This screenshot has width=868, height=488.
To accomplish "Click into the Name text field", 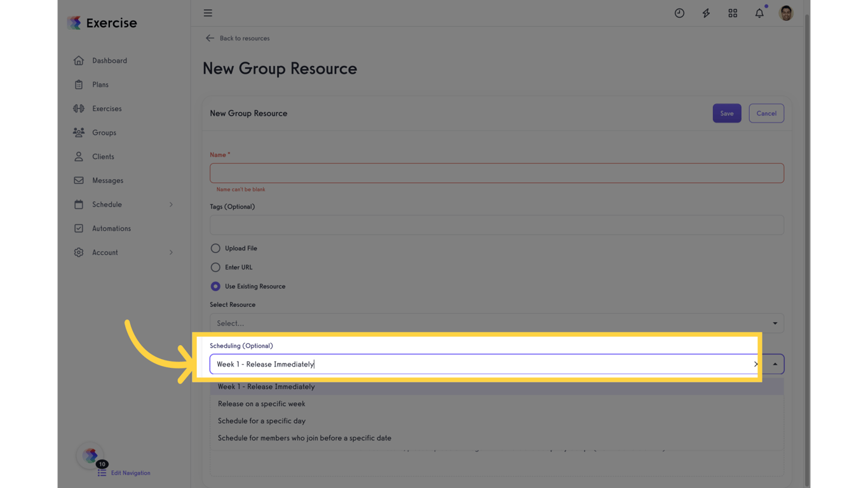I will click(496, 173).
